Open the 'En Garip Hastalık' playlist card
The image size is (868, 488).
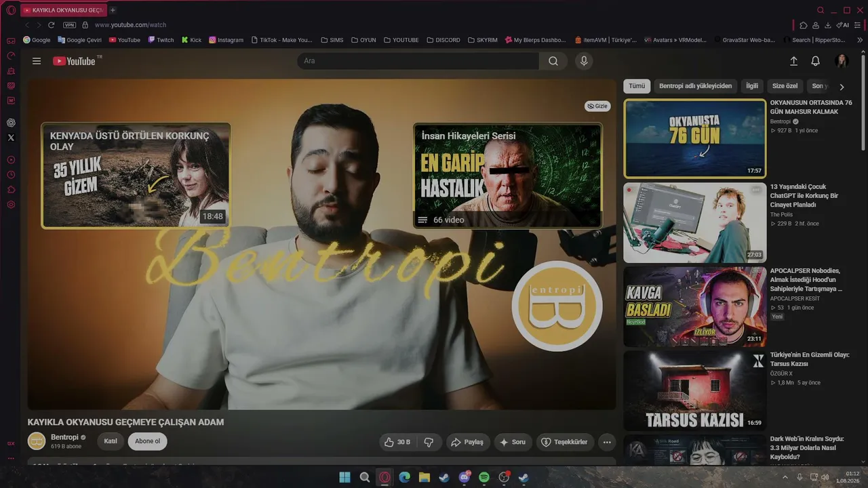pos(507,175)
